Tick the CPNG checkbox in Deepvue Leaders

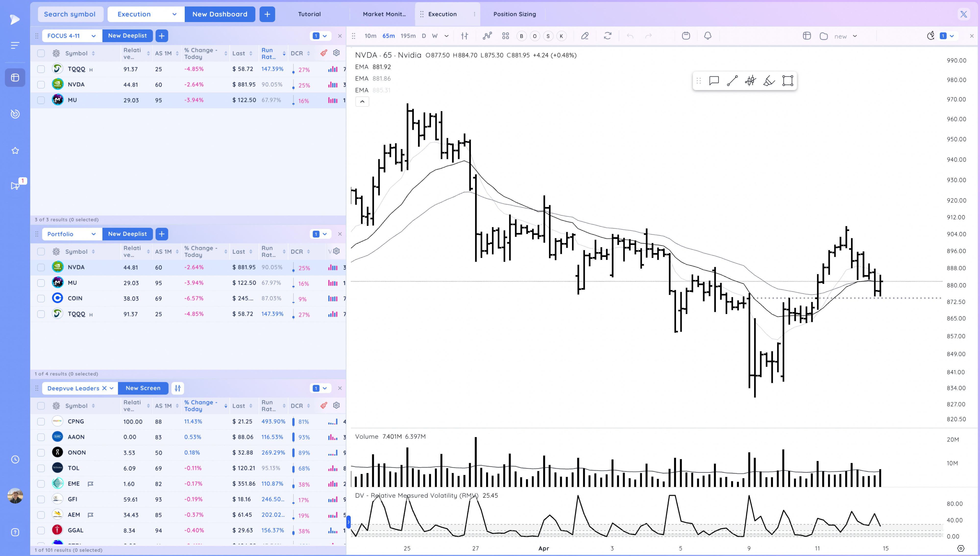41,421
